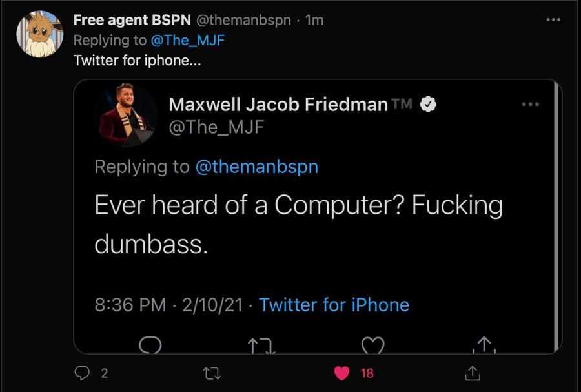The width and height of the screenshot is (581, 392).
Task: Reply to the Free agent BSPN tweet
Action: point(82,373)
